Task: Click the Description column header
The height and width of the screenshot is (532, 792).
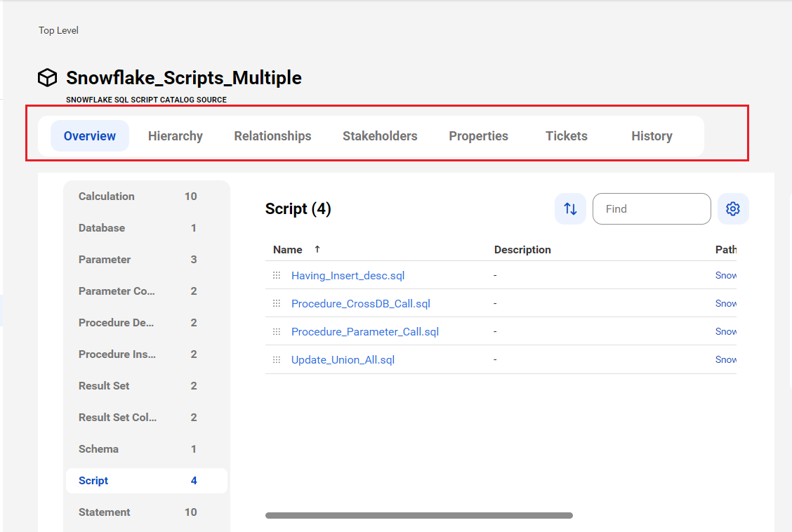Action: (522, 250)
